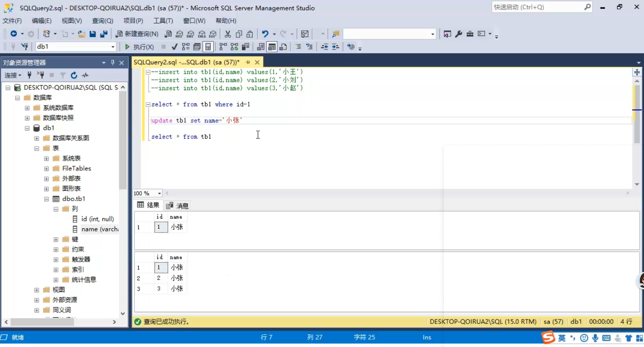Open the 连接 dropdown in Object Explorer

click(x=13, y=75)
